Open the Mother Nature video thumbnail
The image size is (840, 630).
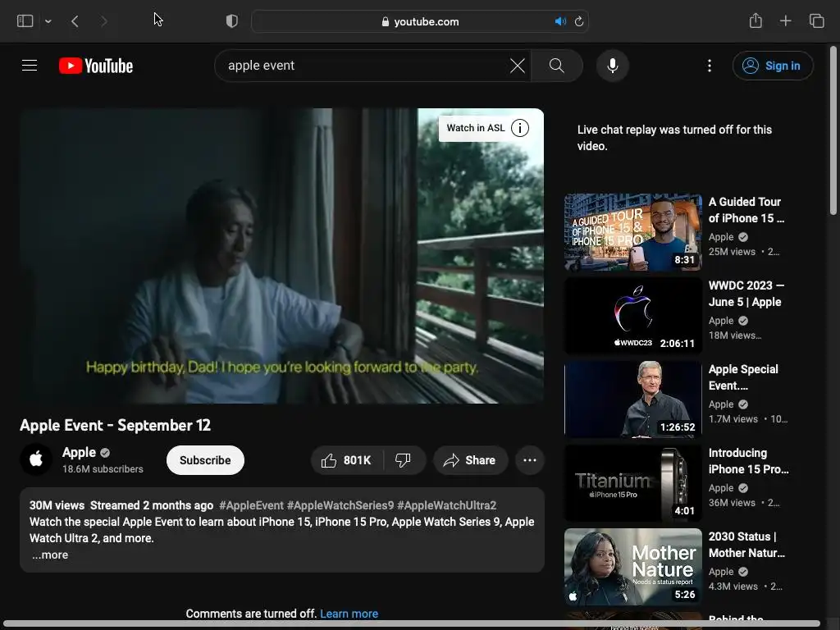pyautogui.click(x=632, y=567)
